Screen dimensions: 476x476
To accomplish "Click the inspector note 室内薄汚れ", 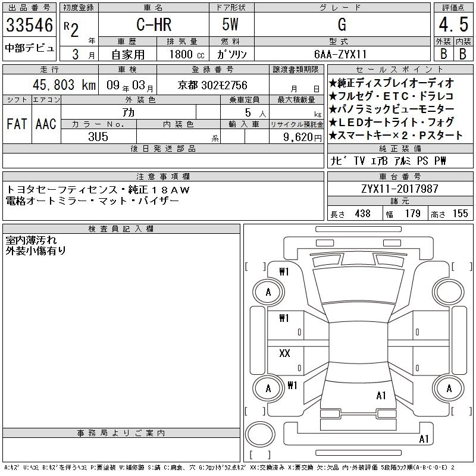I will [x=31, y=240].
